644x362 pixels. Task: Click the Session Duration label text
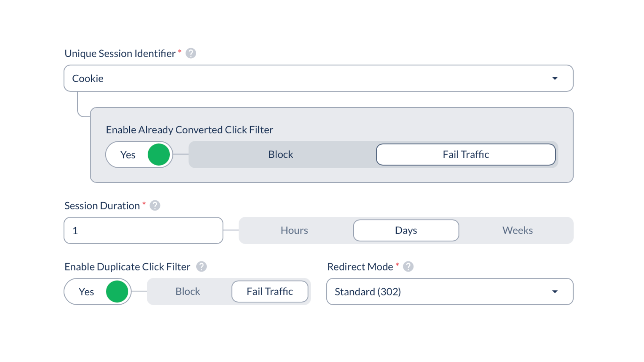pos(102,205)
